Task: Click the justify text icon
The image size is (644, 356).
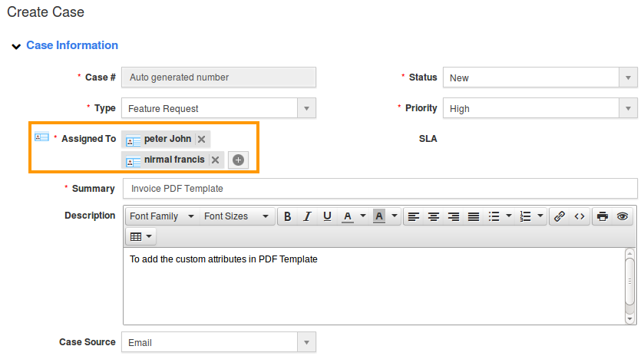Action: 474,216
